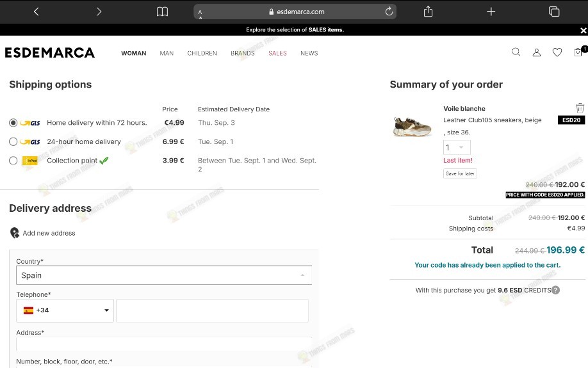Click the ESDEMARCA logo

point(50,53)
